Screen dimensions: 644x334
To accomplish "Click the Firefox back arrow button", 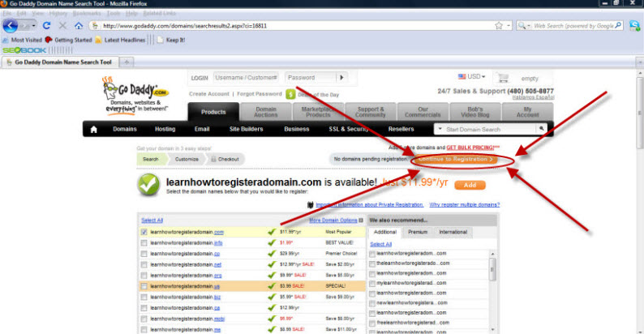I will [11, 25].
